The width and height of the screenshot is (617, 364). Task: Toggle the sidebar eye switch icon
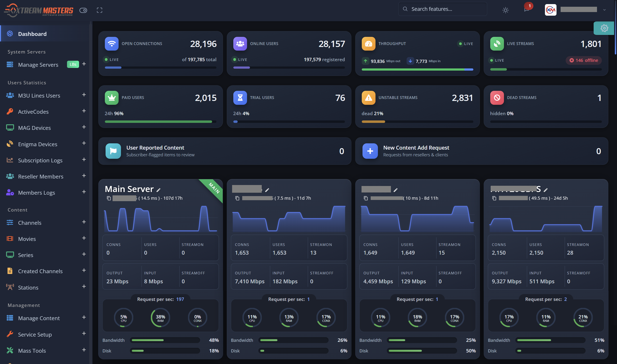click(83, 10)
